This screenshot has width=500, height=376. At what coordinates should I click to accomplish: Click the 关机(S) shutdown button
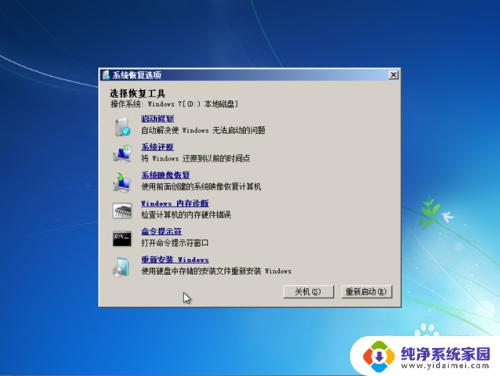[308, 292]
